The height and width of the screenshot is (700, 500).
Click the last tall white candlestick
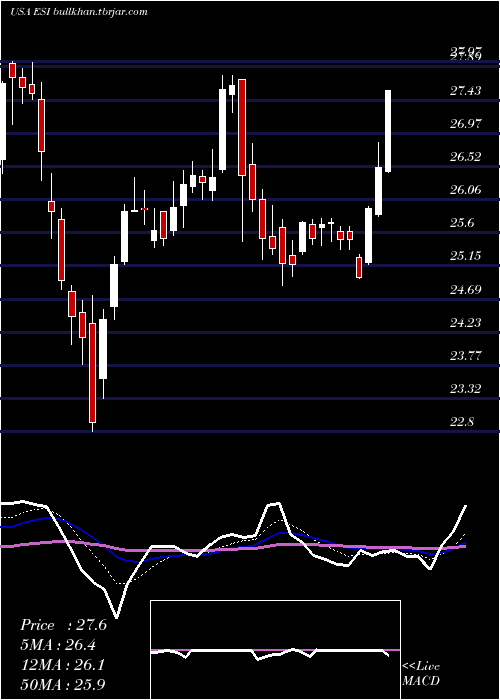click(388, 131)
